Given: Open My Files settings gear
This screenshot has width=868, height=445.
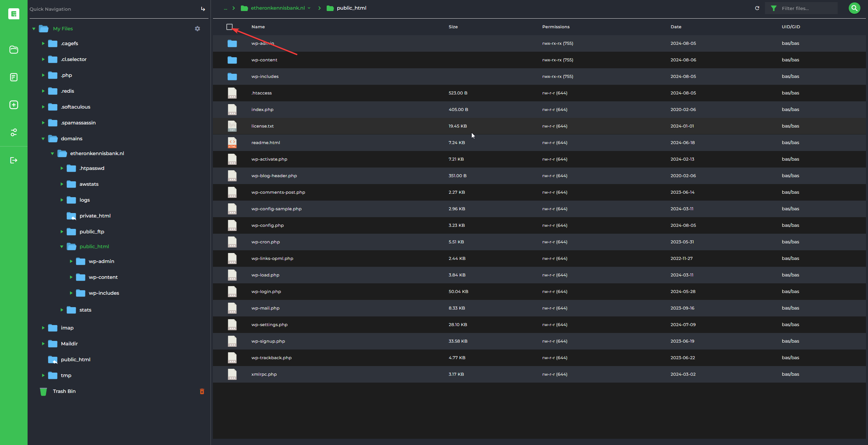Looking at the screenshot, I should 197,29.
